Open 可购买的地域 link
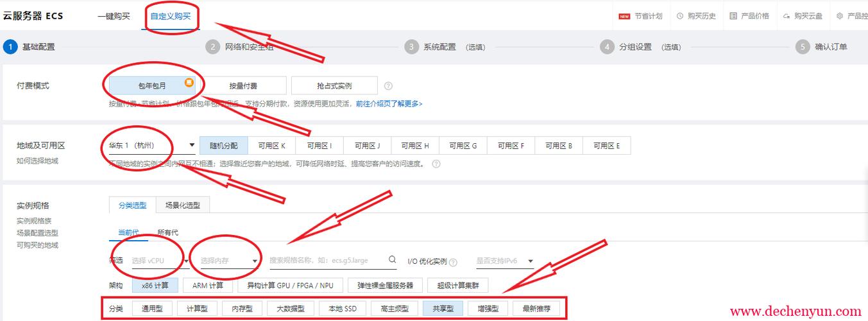868x321 pixels. [x=37, y=245]
